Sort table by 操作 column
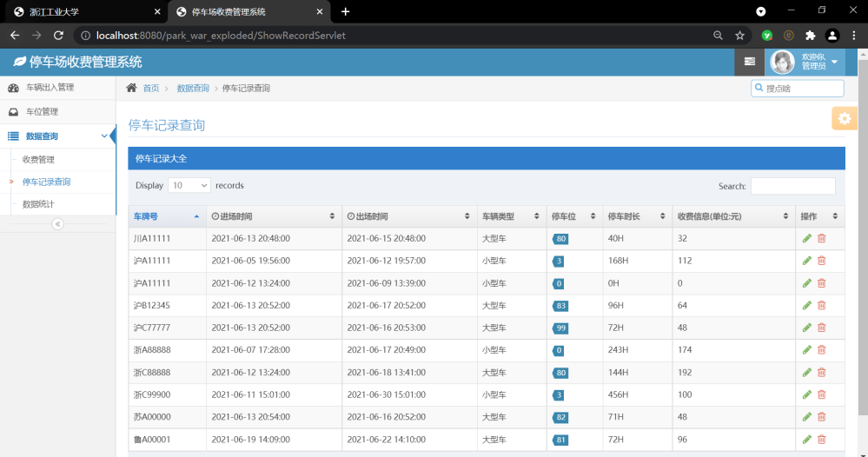The image size is (868, 457). [820, 216]
